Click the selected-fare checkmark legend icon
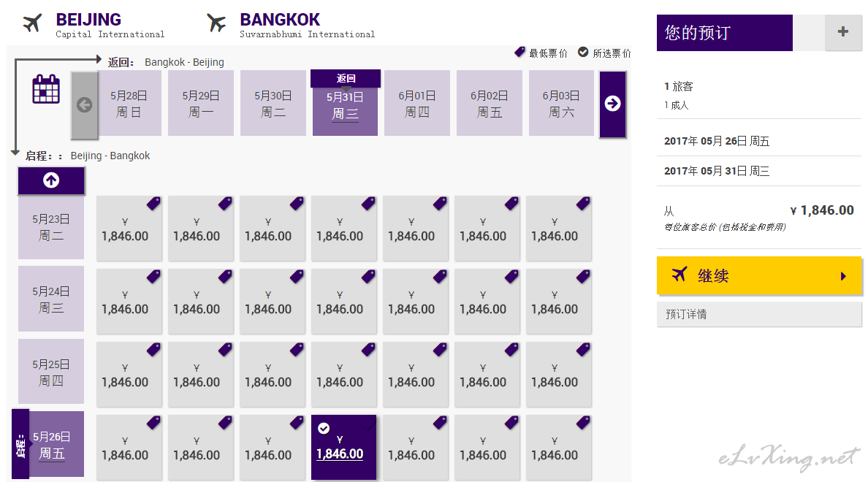Image resolution: width=868 pixels, height=482 pixels. [583, 53]
